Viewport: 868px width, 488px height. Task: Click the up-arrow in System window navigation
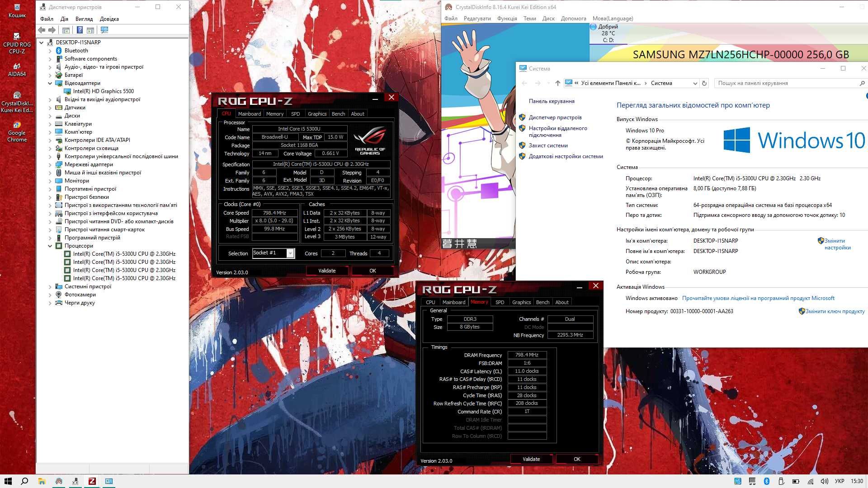pyautogui.click(x=557, y=83)
